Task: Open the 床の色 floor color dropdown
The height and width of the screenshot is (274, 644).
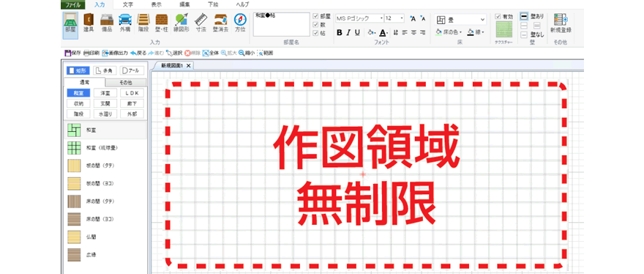Action: point(449,32)
